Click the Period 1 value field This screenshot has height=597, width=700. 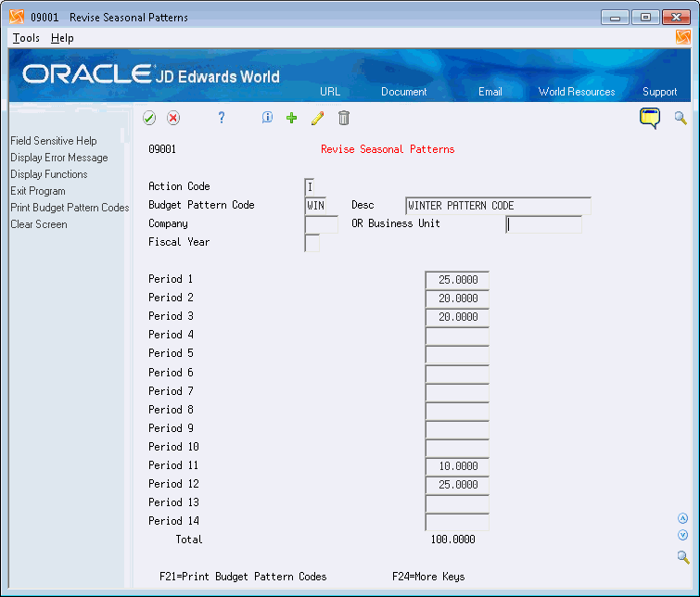pos(457,280)
